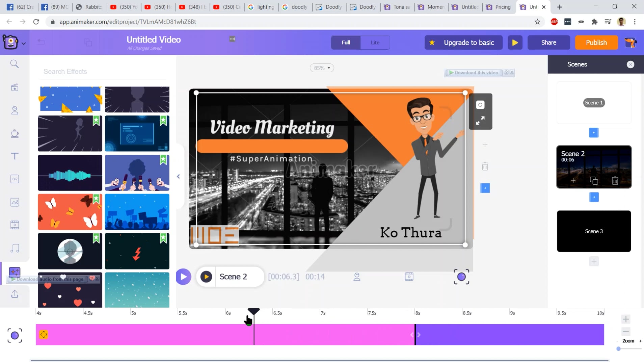Open the Characters library in sidebar

15,110
